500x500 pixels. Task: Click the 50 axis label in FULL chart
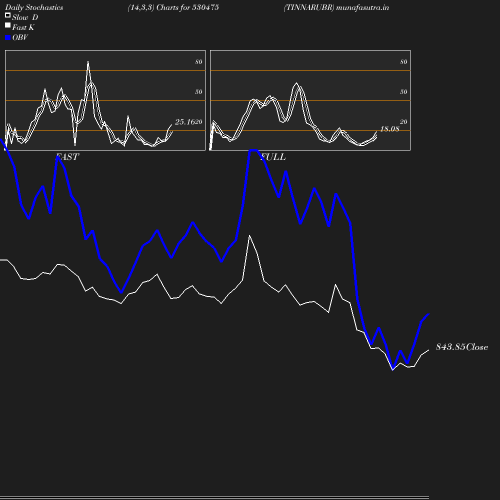click(404, 92)
